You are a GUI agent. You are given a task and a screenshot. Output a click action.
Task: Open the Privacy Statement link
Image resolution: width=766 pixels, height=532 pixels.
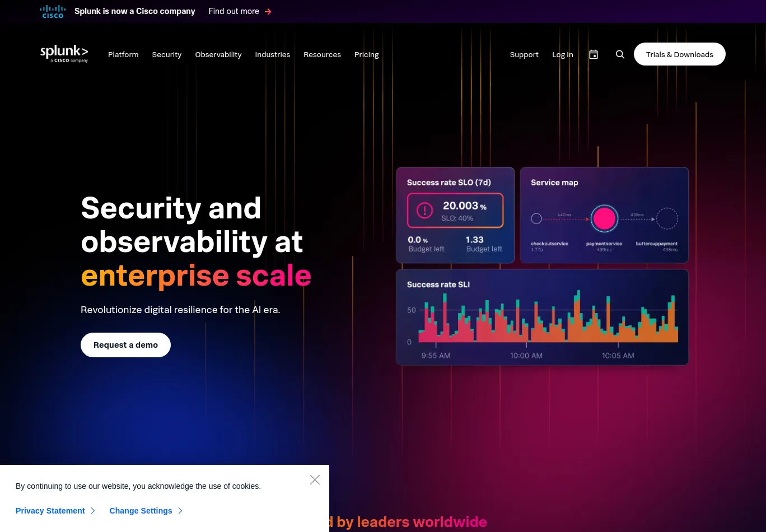(50, 511)
